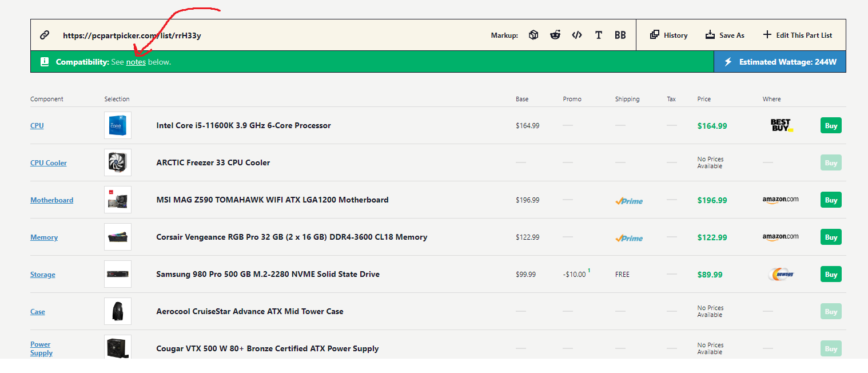The width and height of the screenshot is (868, 373).
Task: Buy the Samsung SSD
Action: tap(831, 274)
